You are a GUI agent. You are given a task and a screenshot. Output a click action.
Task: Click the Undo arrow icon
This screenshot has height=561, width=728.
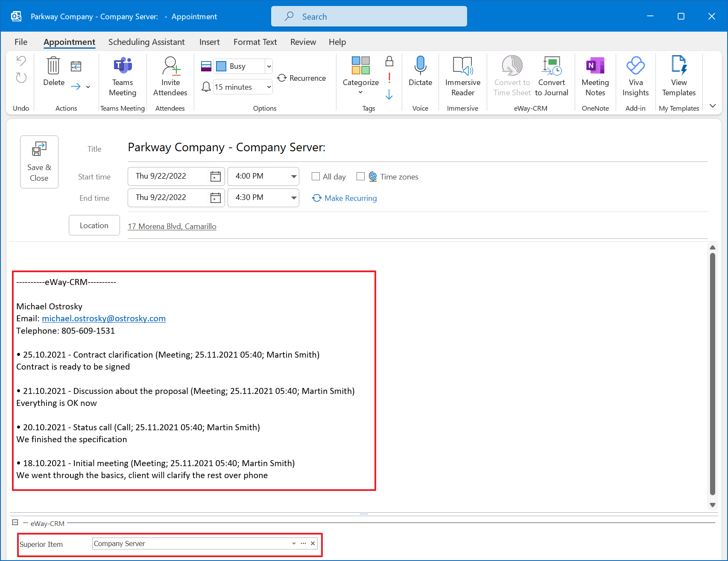[21, 61]
